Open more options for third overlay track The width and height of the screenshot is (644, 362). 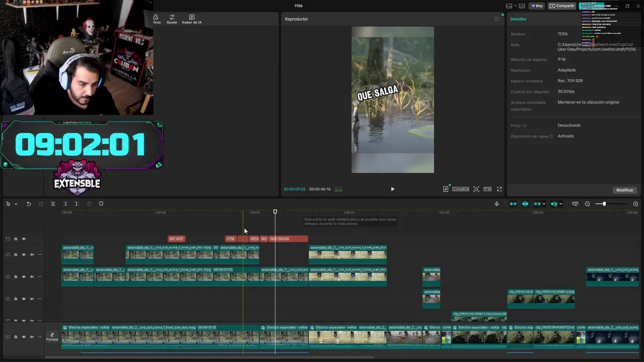pos(40,299)
